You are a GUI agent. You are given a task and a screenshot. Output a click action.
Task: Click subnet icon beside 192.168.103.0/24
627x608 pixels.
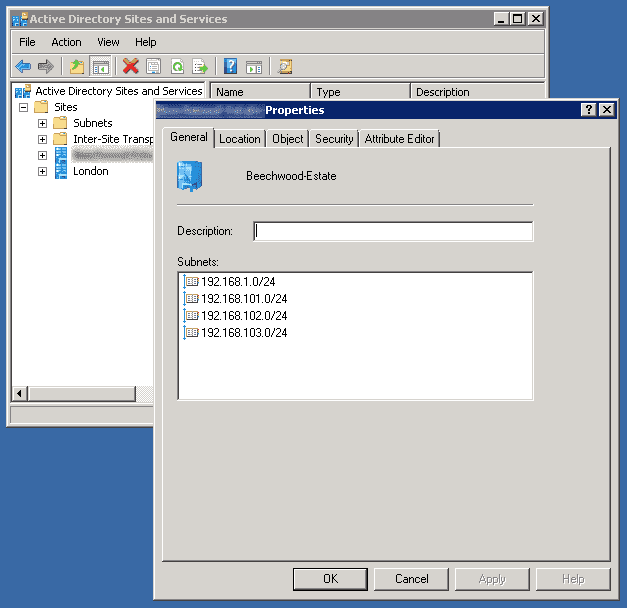(191, 332)
